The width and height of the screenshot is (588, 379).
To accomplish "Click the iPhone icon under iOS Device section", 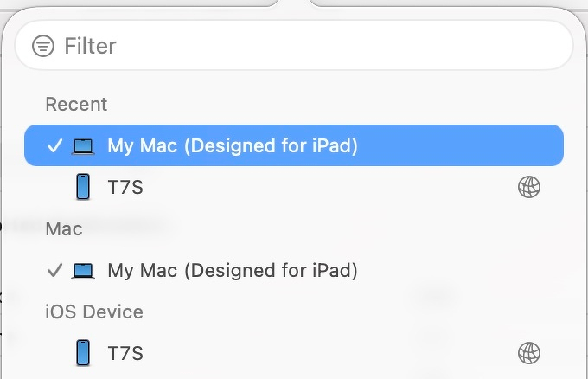I will [83, 353].
